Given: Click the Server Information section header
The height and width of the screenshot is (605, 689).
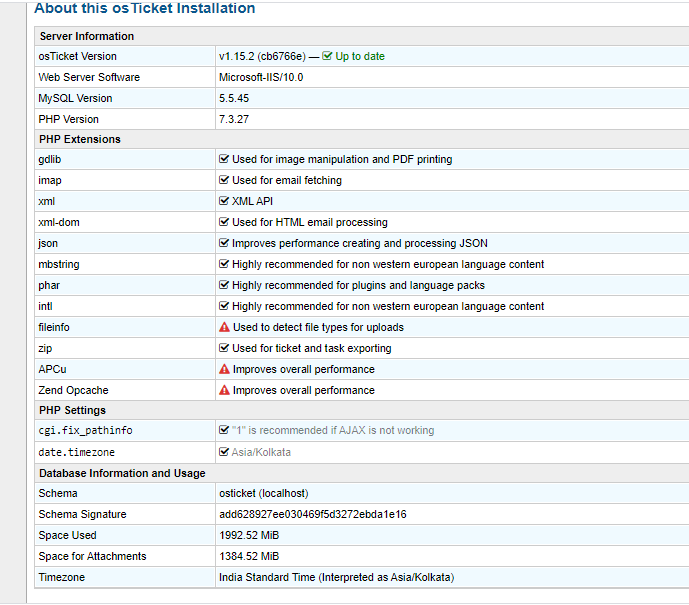Looking at the screenshot, I should coord(86,36).
